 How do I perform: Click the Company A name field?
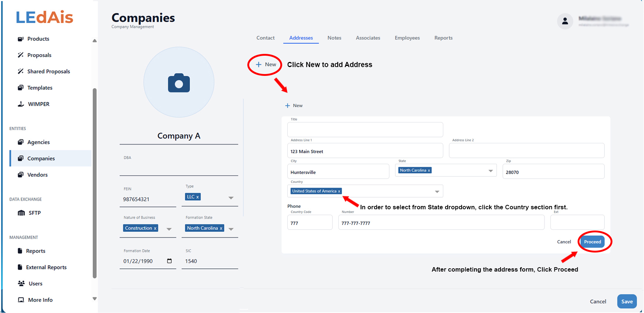179,136
